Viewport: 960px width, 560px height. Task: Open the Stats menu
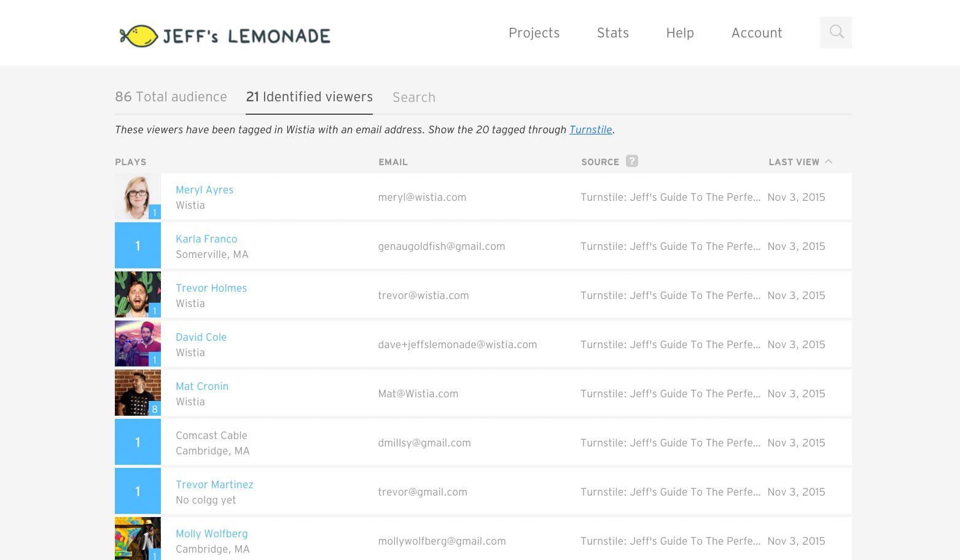613,33
